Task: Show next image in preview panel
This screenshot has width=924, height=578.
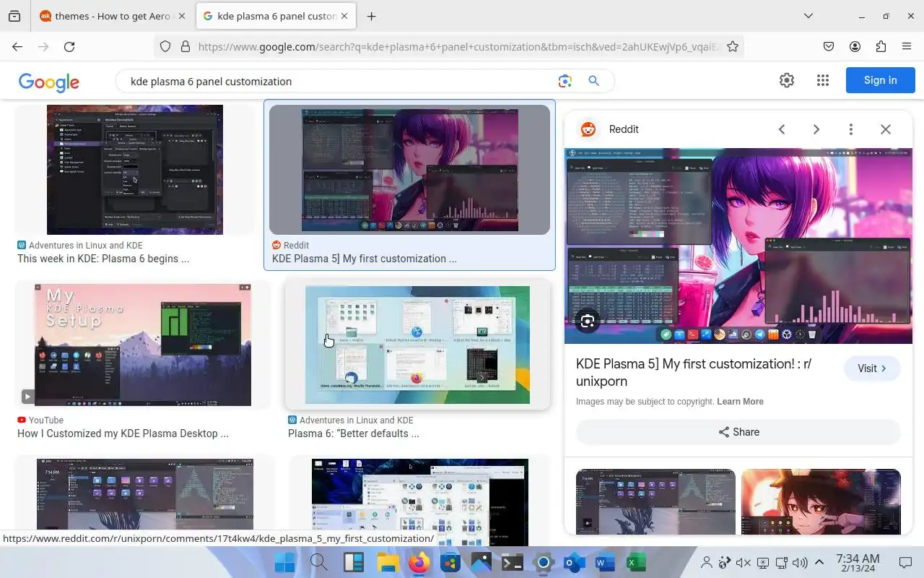Action: click(816, 129)
